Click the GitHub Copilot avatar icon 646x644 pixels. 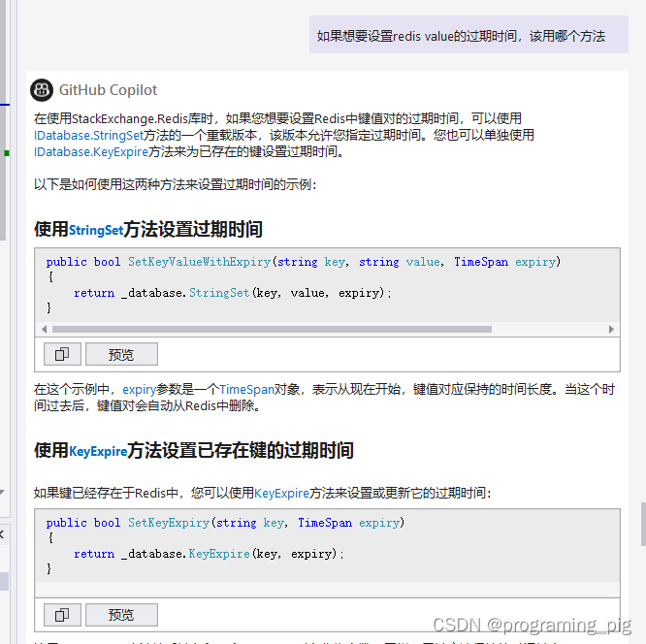coord(42,90)
